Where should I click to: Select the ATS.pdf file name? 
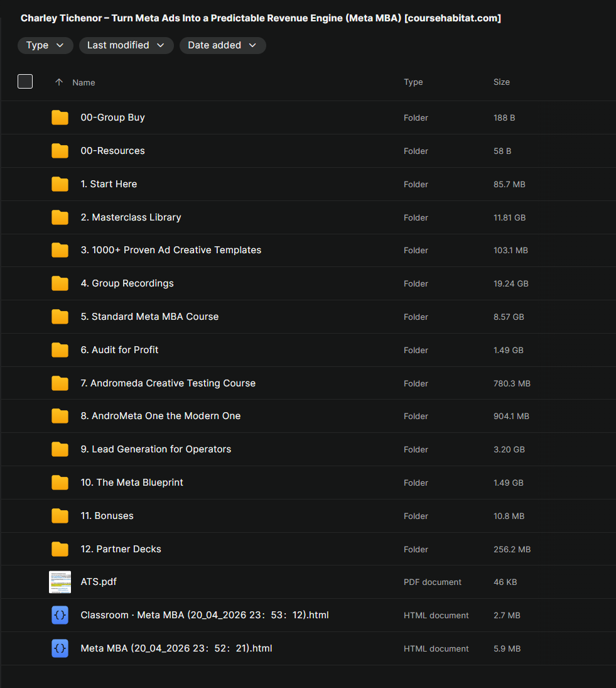(99, 582)
